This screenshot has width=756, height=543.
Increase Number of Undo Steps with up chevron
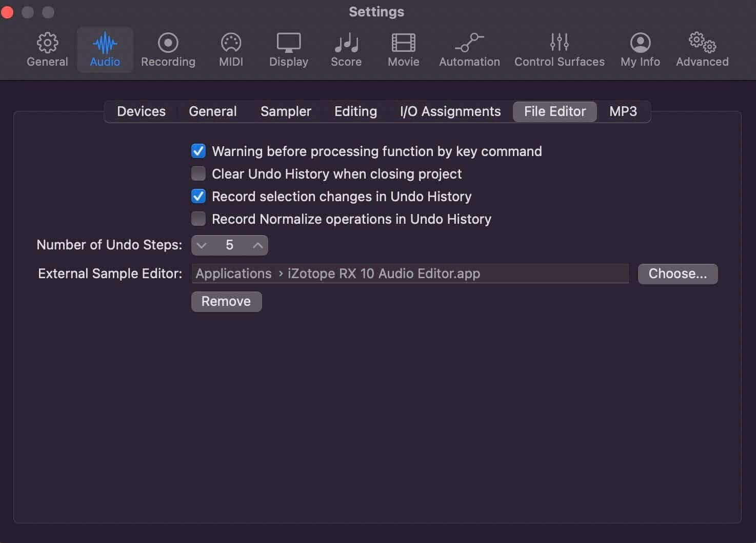[x=258, y=245]
